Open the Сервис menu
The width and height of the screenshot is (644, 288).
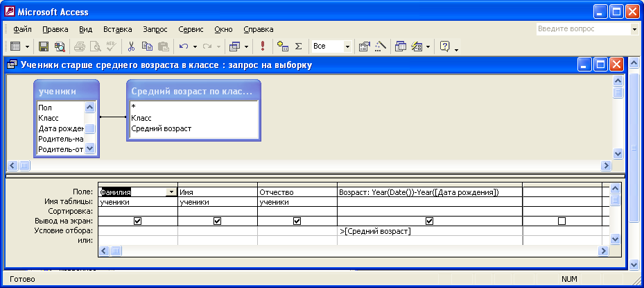coord(191,30)
